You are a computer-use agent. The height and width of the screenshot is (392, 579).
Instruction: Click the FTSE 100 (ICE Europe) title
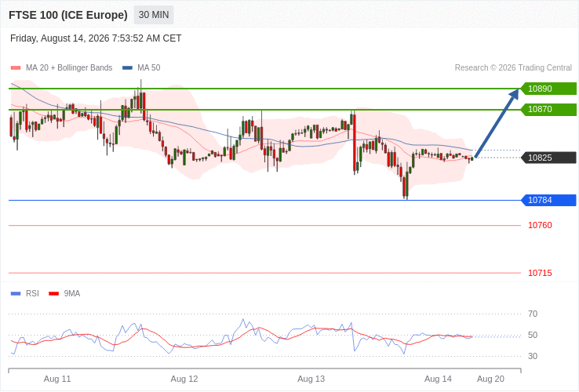68,15
